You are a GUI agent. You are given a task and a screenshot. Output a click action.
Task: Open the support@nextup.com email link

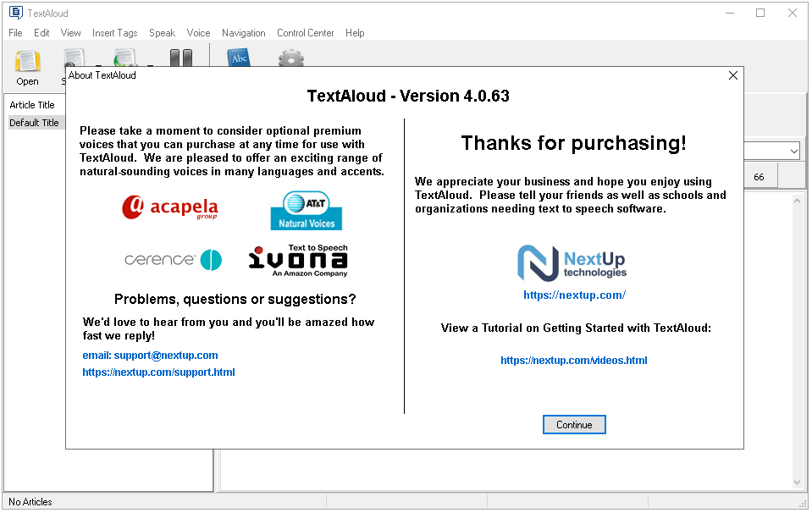tap(150, 356)
